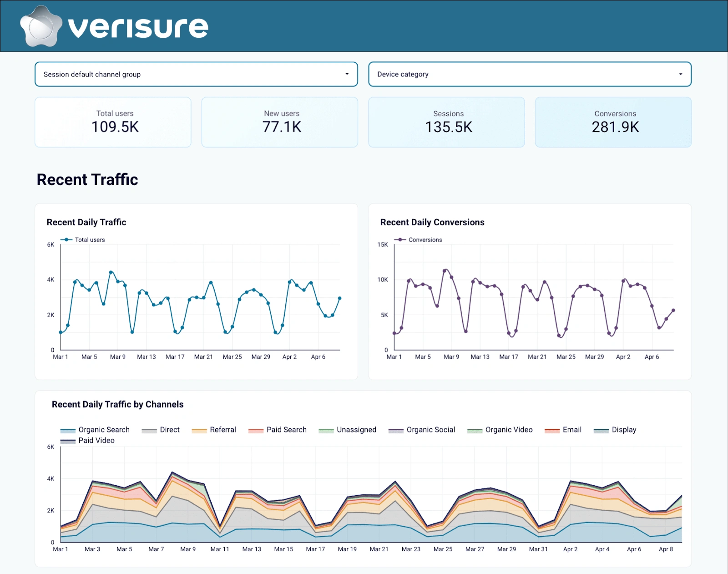Viewport: 728px width, 574px height.
Task: Click the 77.1K new users value
Action: pos(282,127)
